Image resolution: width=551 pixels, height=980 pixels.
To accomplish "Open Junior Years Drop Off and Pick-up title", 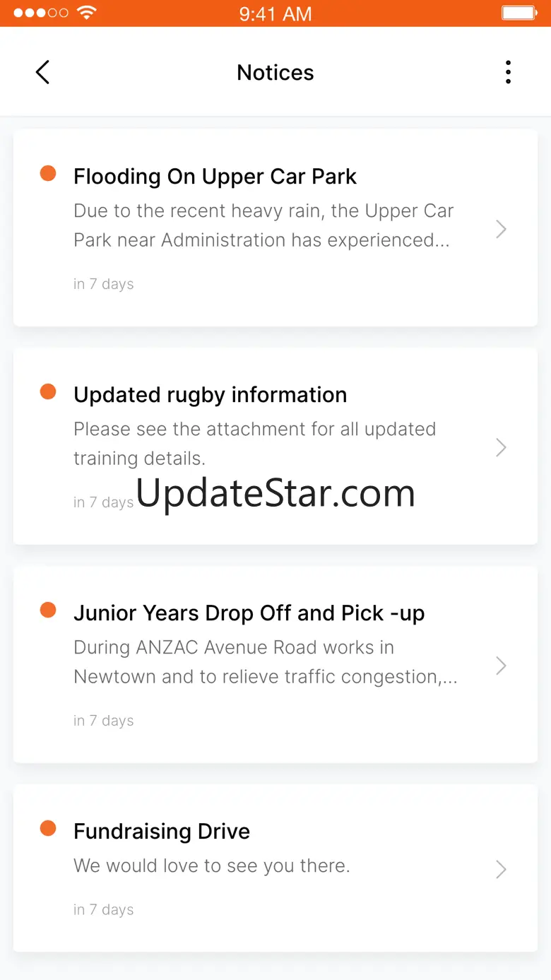I will pos(249,613).
